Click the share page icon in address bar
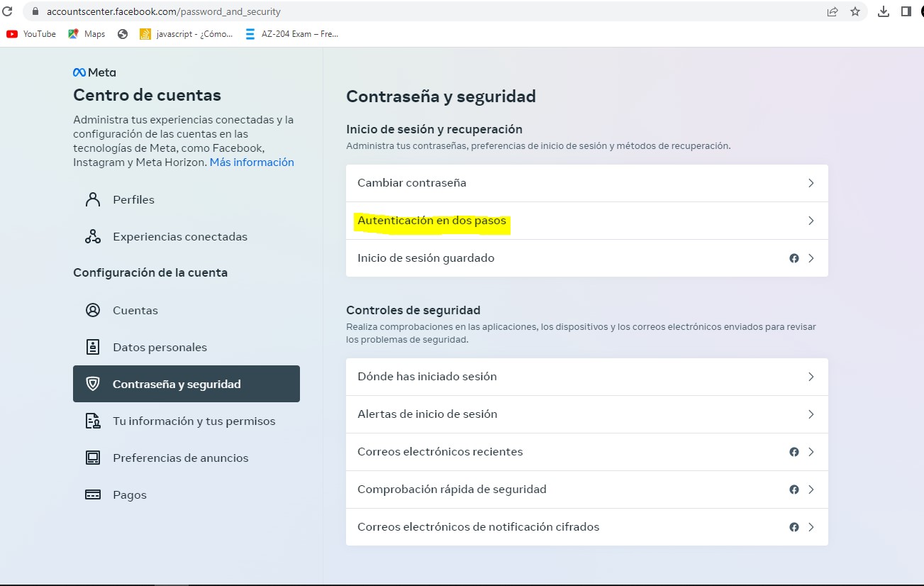This screenshot has height=586, width=924. pos(833,11)
